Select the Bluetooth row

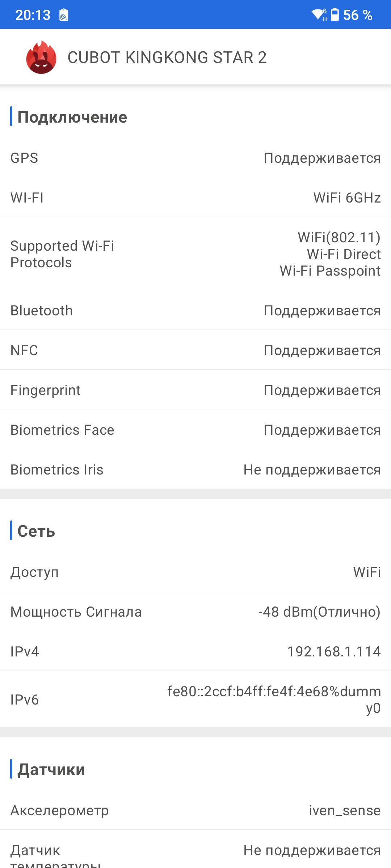[x=195, y=311]
